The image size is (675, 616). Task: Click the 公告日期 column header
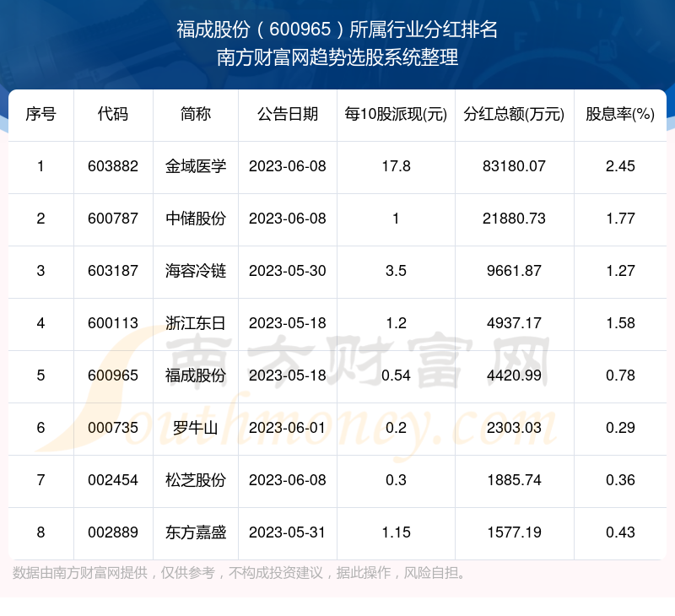287,114
